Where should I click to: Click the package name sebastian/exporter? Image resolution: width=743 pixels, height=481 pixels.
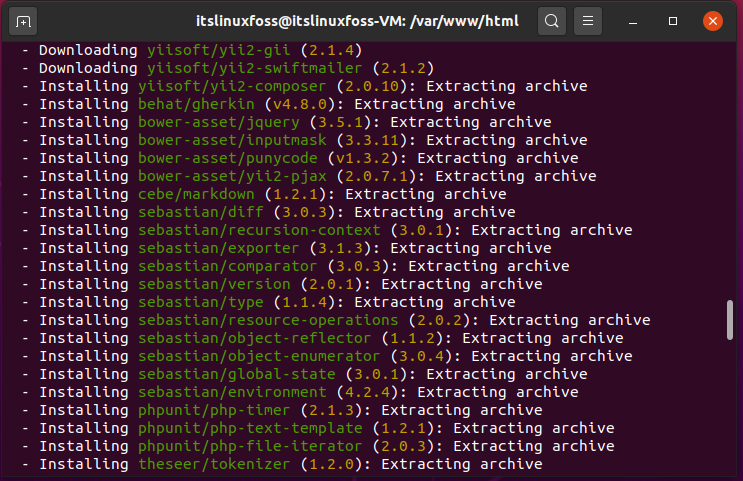tap(219, 248)
